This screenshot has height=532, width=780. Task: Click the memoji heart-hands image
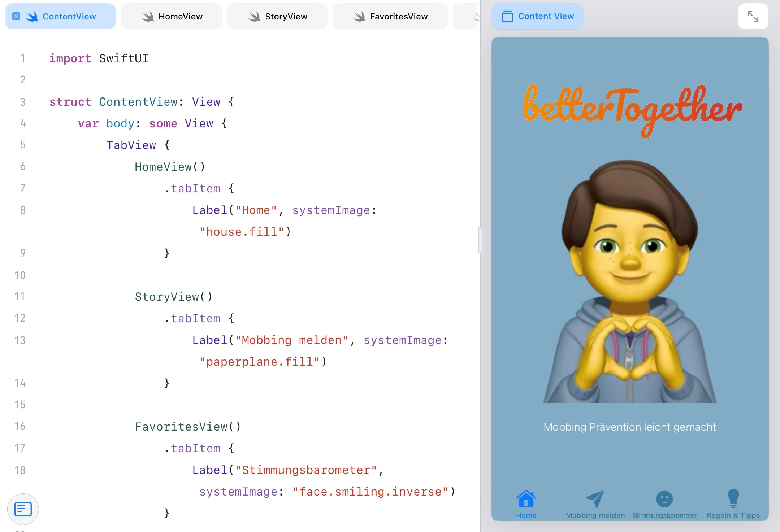(630, 281)
